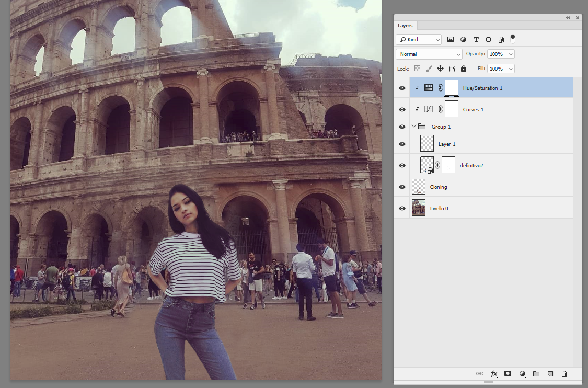
Task: Open the layer styles fx menu
Action: click(x=494, y=373)
